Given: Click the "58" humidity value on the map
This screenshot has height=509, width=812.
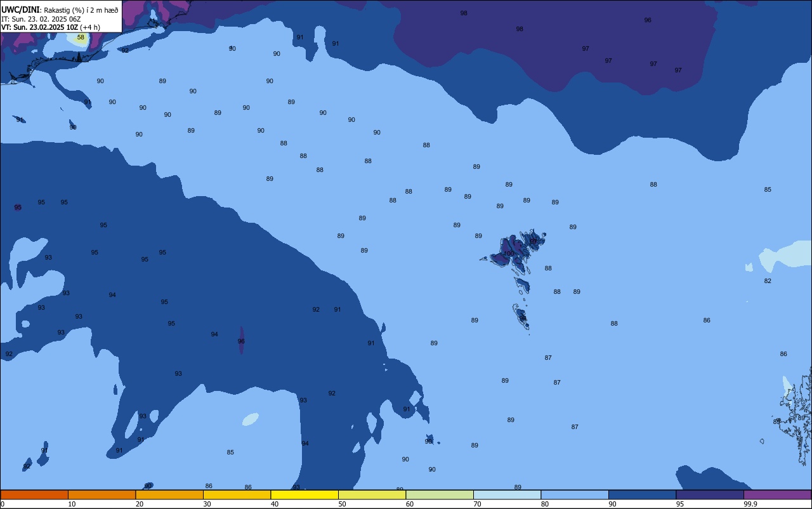Looking at the screenshot, I should click(x=81, y=37).
